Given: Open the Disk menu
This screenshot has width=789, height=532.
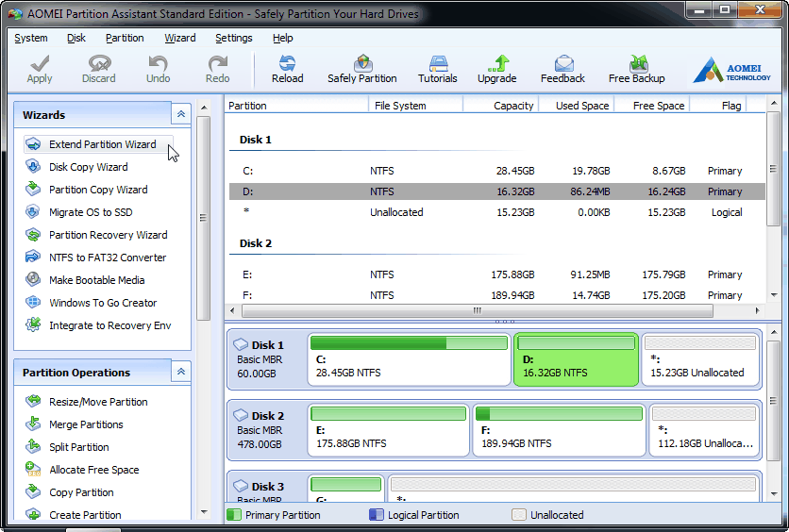Looking at the screenshot, I should pos(76,39).
